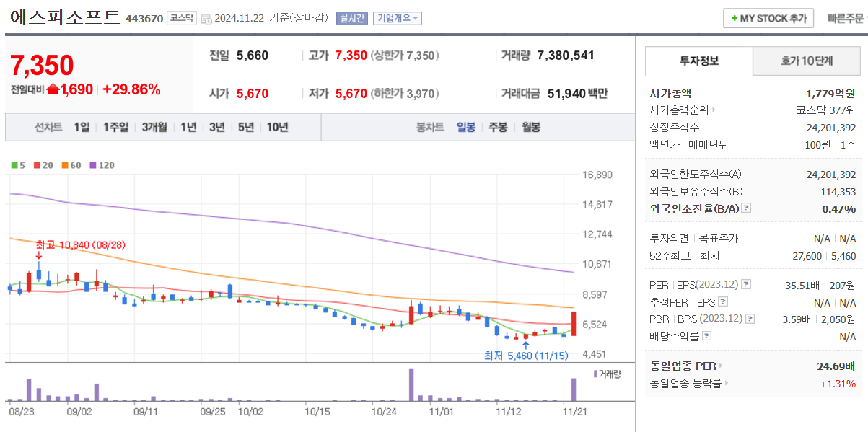Click the 11/21 date on chart axis
The width and height of the screenshot is (868, 432).
[574, 411]
